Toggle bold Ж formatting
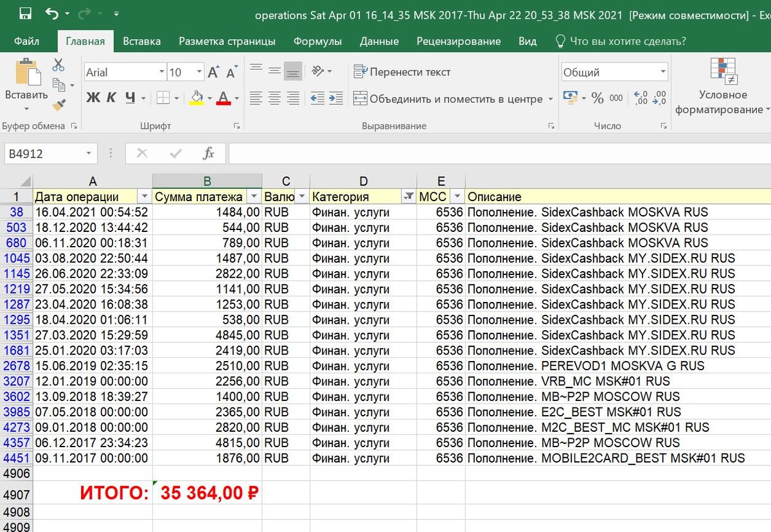Screen dimensions: 771x532 tap(93, 98)
